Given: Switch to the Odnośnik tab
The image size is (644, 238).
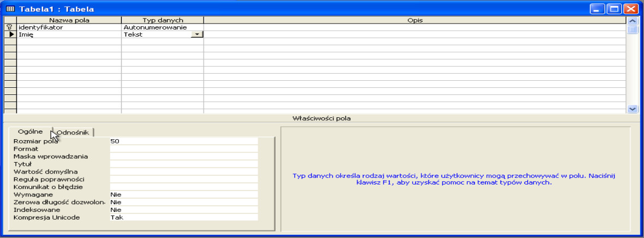Looking at the screenshot, I should 73,132.
